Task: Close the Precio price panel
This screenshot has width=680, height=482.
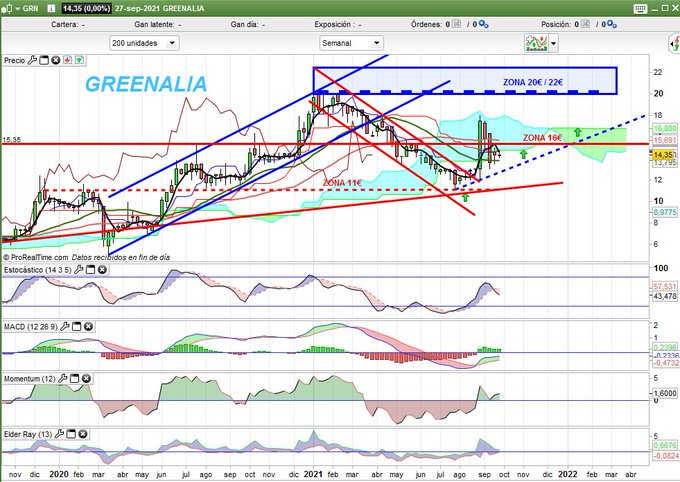Action: pyautogui.click(x=56, y=60)
